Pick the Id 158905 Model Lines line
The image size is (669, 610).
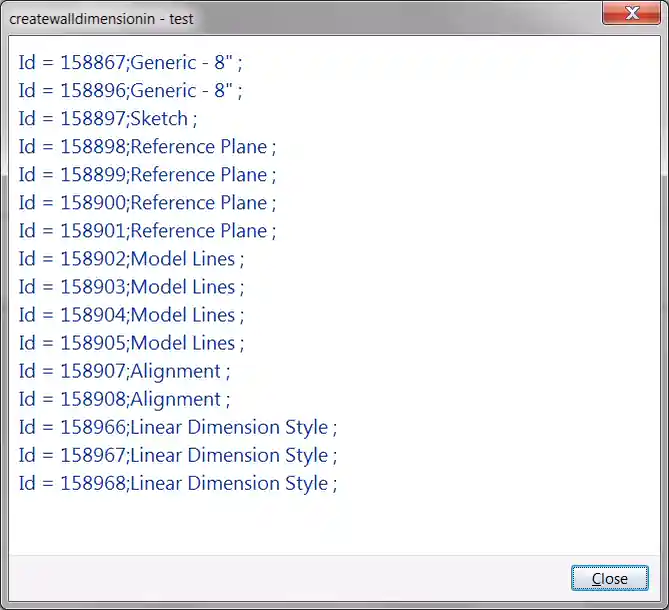click(131, 342)
